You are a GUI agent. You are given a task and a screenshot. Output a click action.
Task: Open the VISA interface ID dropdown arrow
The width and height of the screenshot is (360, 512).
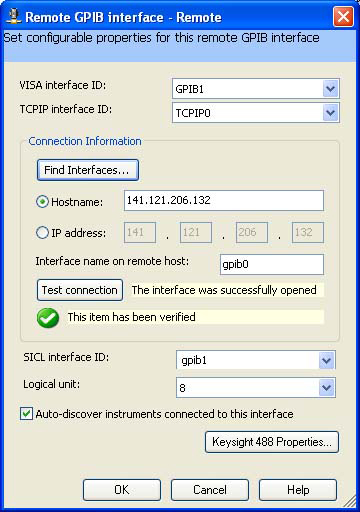point(330,89)
